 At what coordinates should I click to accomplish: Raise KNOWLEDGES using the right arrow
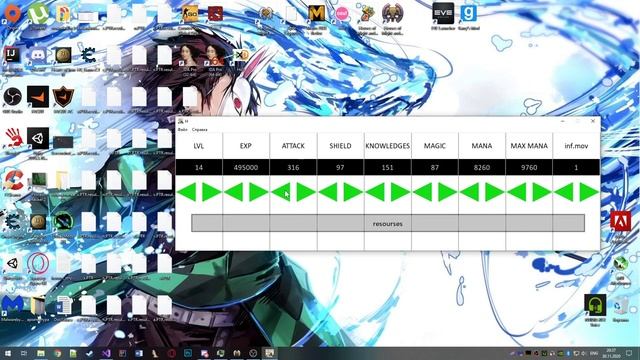click(x=400, y=192)
